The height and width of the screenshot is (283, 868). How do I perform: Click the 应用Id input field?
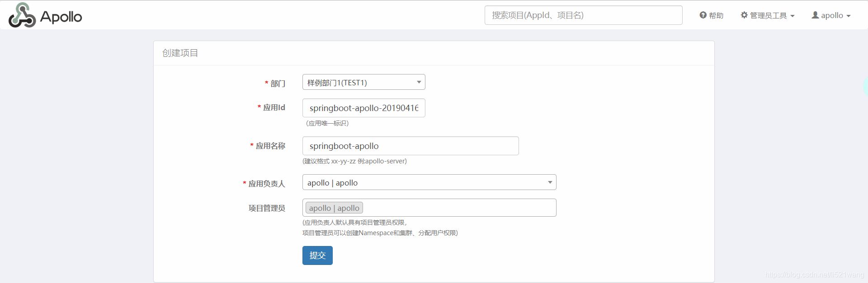363,108
